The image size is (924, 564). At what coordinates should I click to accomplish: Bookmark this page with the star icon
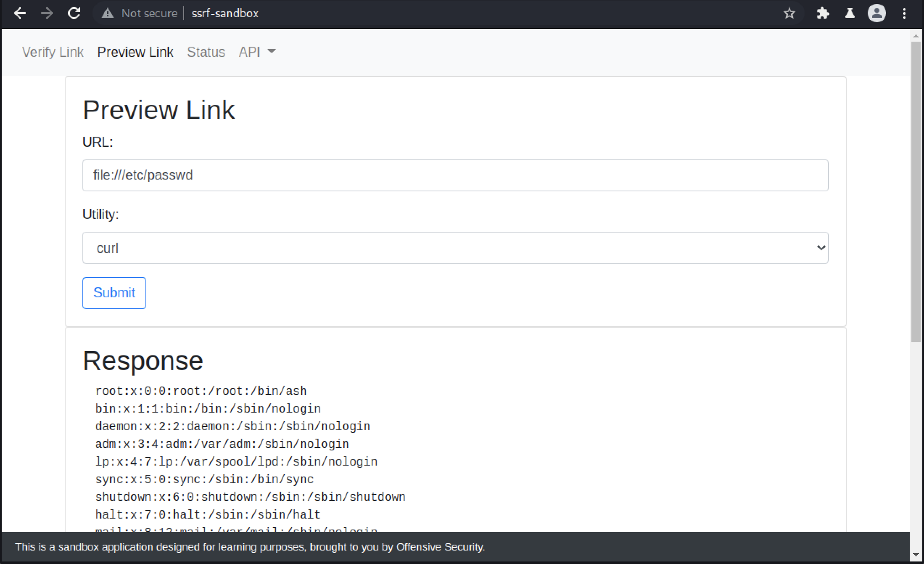pyautogui.click(x=789, y=13)
